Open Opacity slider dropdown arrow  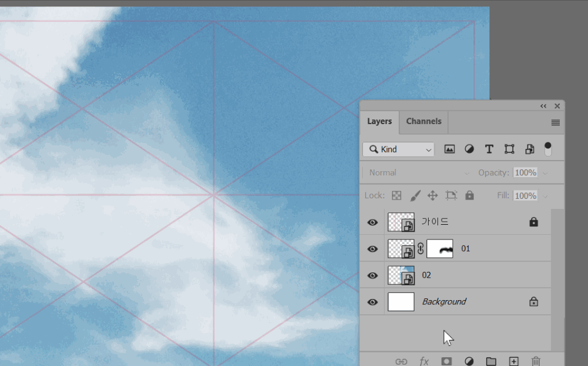(545, 173)
